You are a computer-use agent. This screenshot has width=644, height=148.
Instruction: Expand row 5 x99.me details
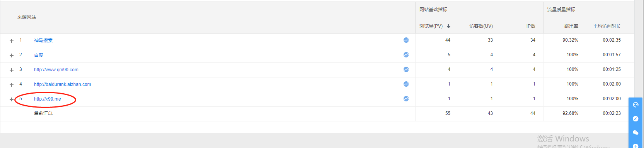(12, 99)
